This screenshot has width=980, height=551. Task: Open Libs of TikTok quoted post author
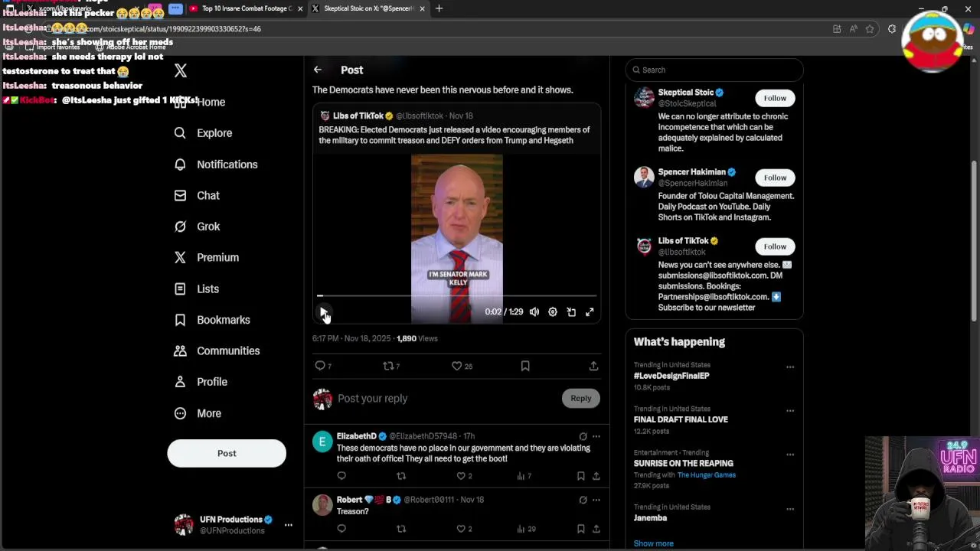click(358, 116)
